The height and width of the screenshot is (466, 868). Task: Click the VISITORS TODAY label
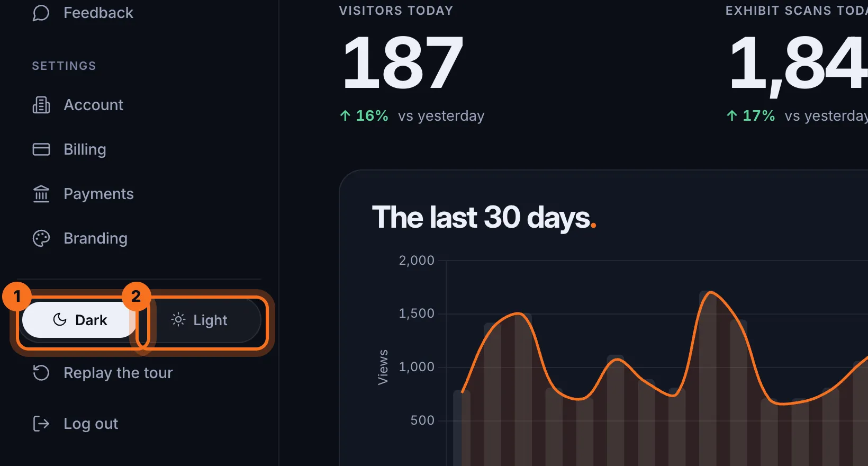coord(396,11)
